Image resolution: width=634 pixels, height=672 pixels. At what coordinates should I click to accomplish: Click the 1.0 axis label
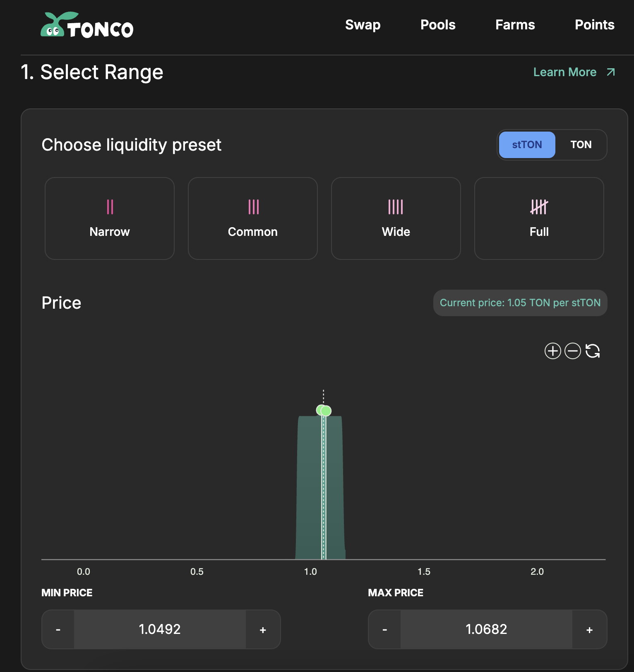(x=310, y=572)
